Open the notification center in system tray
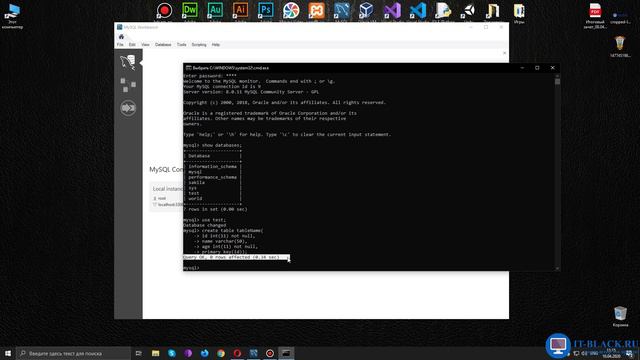This screenshot has width=640, height=360. (x=630, y=353)
